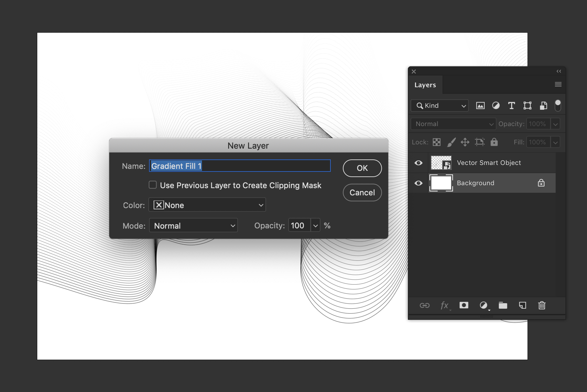The height and width of the screenshot is (392, 587).
Task: Lock all padlock icon in Lock row
Action: [494, 142]
